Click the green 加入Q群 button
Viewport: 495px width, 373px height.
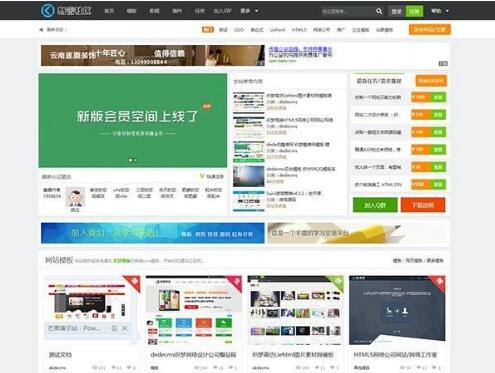pos(375,205)
